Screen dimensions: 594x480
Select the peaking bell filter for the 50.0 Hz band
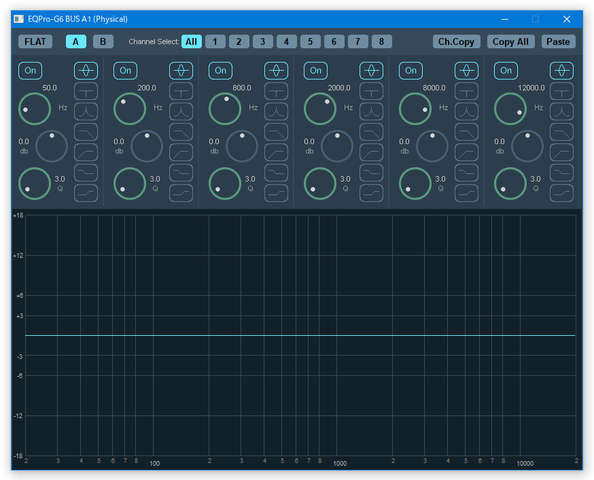point(86,71)
